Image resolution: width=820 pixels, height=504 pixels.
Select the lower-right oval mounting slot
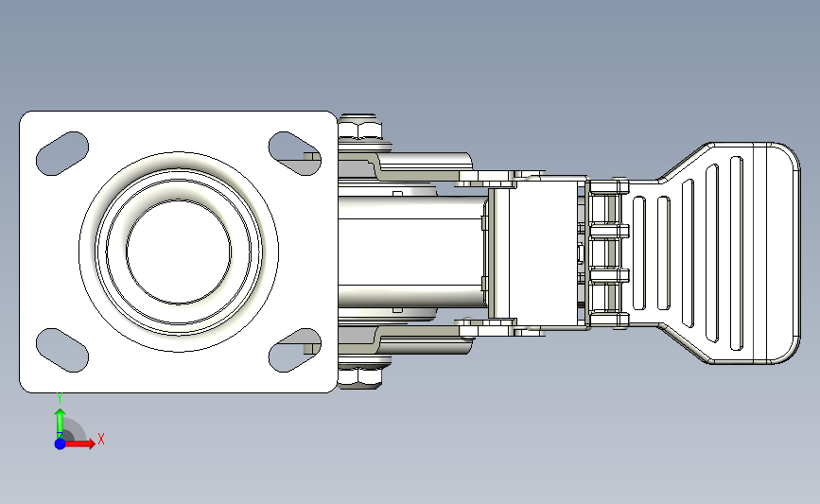(295, 350)
